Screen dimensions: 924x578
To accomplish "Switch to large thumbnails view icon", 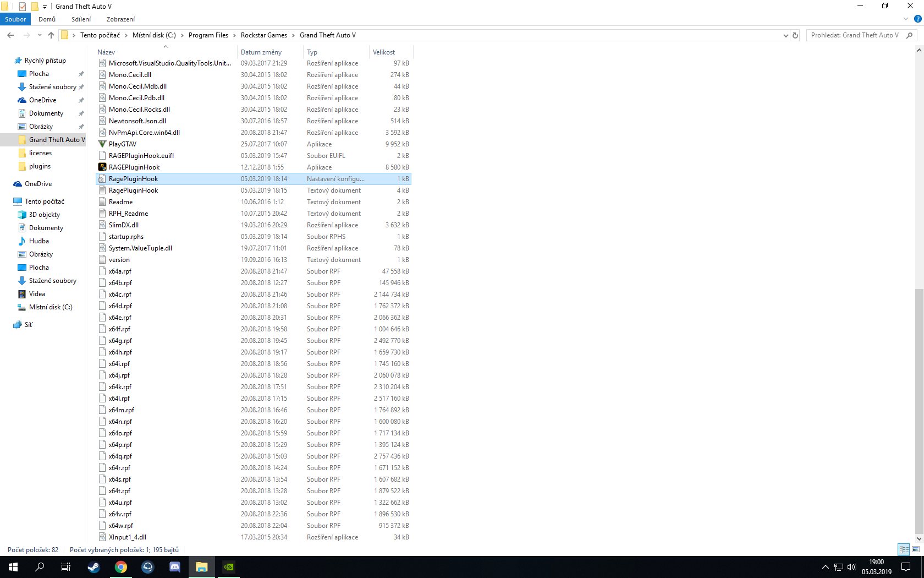I will 916,549.
